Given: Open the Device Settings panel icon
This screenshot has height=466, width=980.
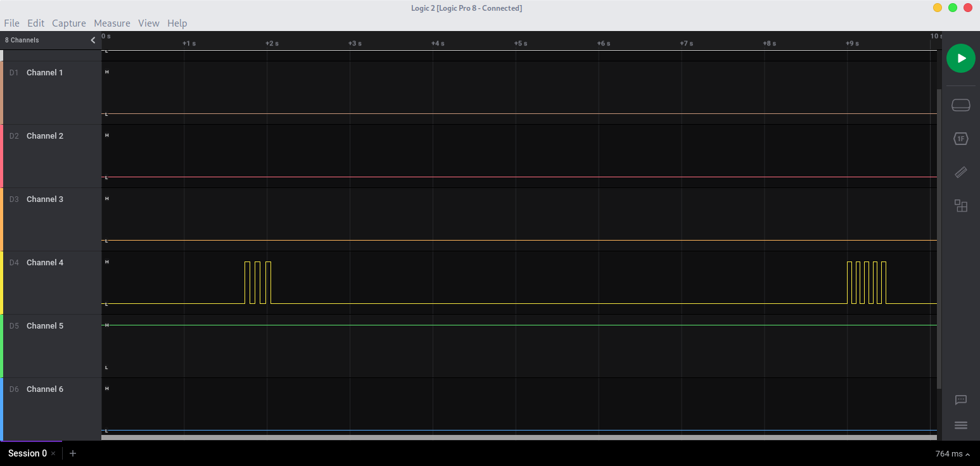Looking at the screenshot, I should [960, 105].
